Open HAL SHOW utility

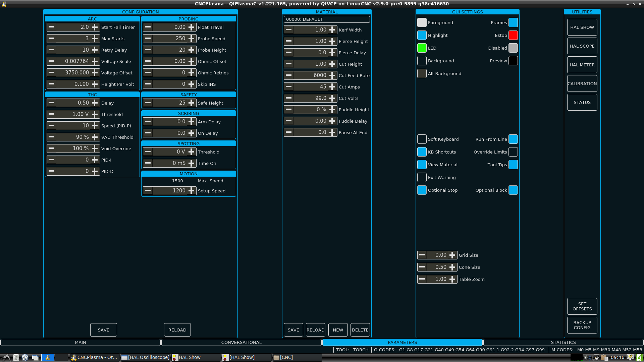pyautogui.click(x=582, y=27)
